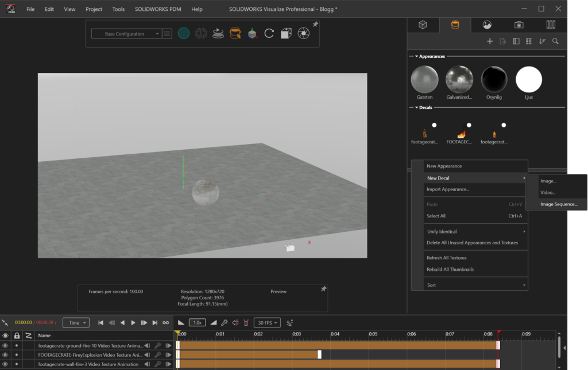
Task: Expand the Time mode dropdown
Action: [x=76, y=323]
